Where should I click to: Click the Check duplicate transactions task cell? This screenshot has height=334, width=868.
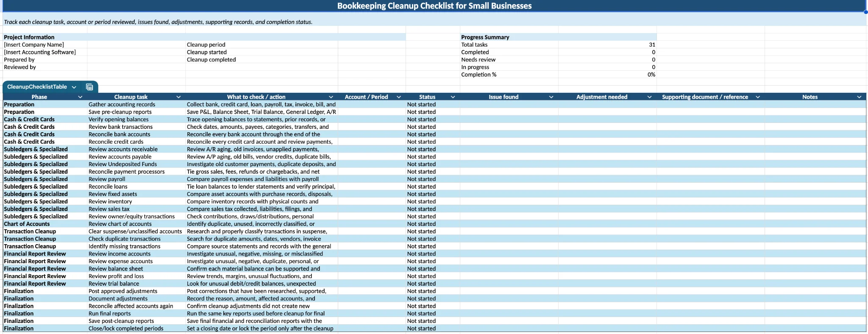[136, 239]
